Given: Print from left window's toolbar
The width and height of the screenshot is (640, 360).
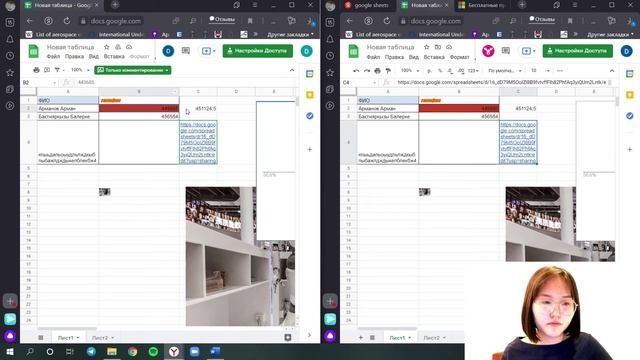Looking at the screenshot, I should (36, 70).
